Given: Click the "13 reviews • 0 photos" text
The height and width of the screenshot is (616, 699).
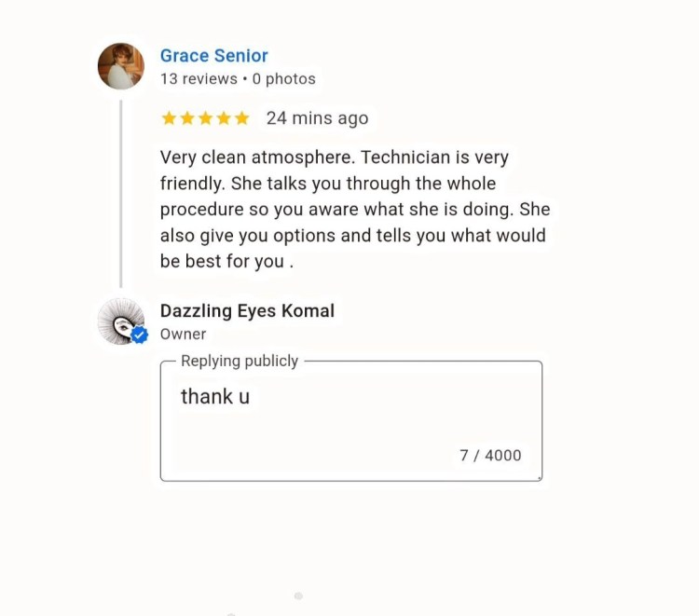Looking at the screenshot, I should click(238, 79).
